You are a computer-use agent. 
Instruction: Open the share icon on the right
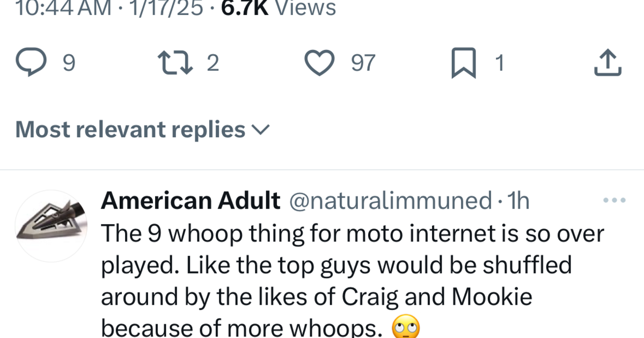click(607, 62)
